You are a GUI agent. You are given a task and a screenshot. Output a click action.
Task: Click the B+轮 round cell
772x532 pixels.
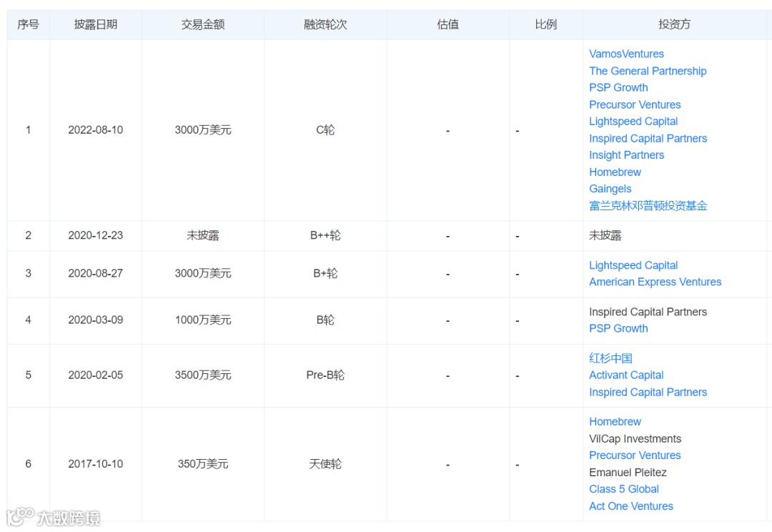coord(325,273)
